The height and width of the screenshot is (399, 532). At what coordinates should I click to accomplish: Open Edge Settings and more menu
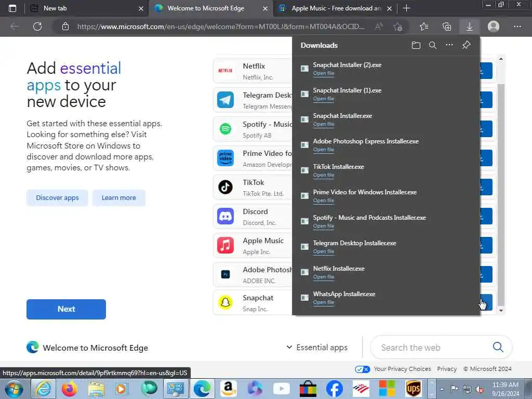(x=517, y=26)
